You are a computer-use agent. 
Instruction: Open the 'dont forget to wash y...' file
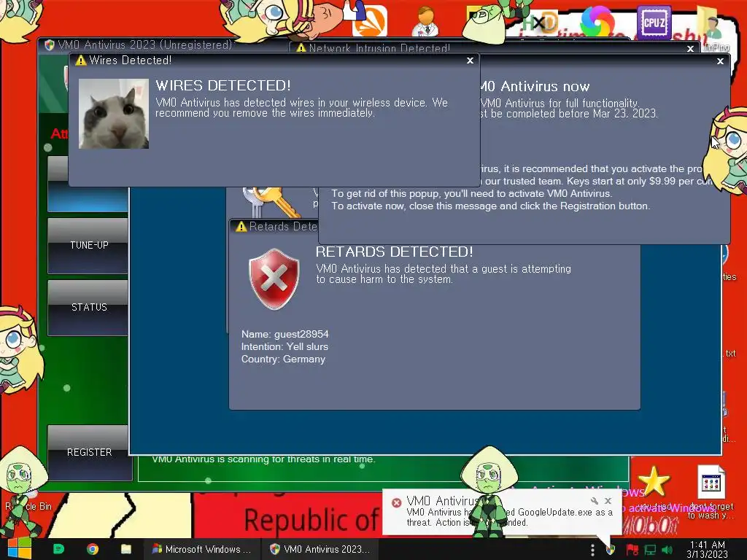711,492
